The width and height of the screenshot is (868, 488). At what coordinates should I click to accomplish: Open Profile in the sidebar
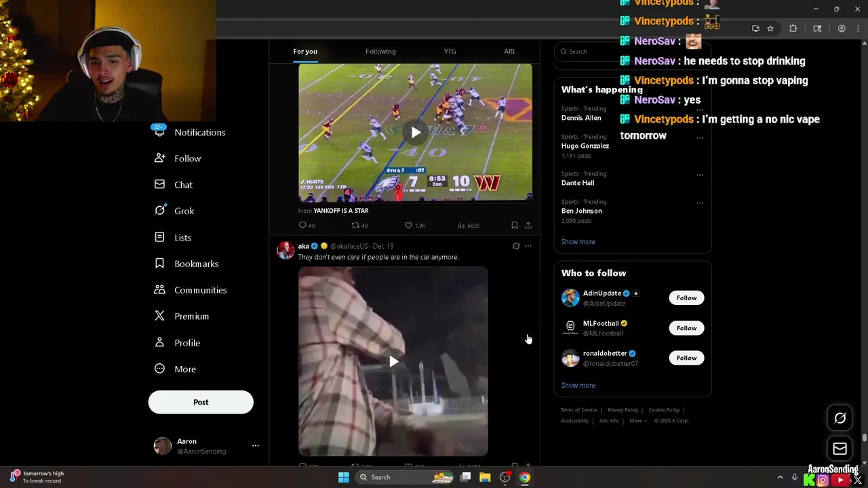click(177, 343)
